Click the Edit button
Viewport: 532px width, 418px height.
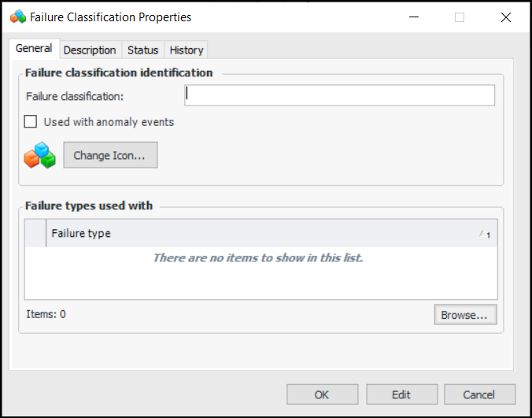(401, 394)
